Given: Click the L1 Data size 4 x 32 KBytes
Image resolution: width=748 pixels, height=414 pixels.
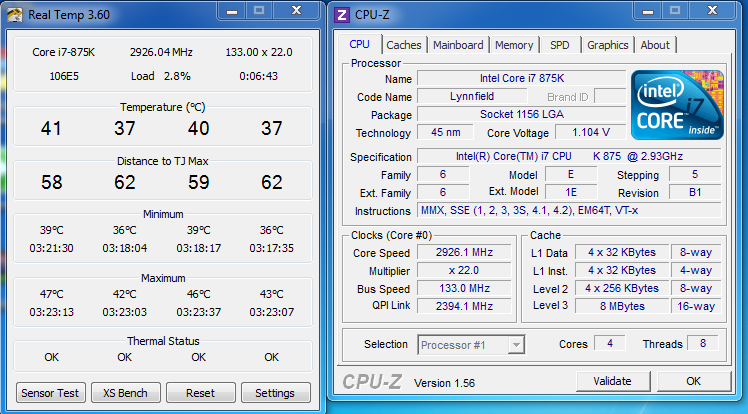Looking at the screenshot, I should pos(622,252).
